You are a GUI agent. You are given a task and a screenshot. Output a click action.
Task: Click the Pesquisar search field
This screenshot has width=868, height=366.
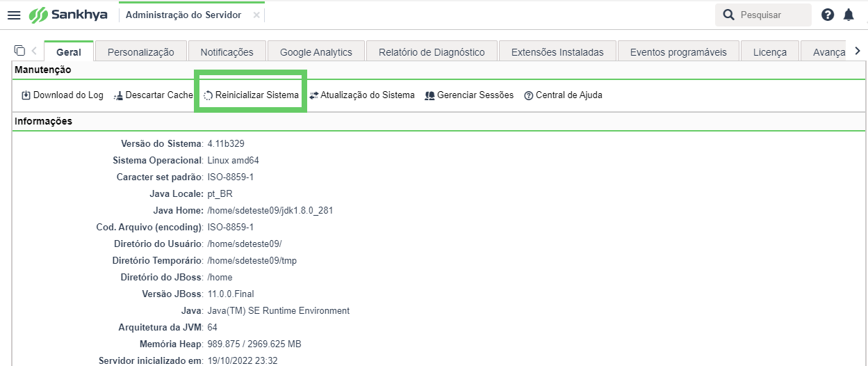click(x=763, y=15)
